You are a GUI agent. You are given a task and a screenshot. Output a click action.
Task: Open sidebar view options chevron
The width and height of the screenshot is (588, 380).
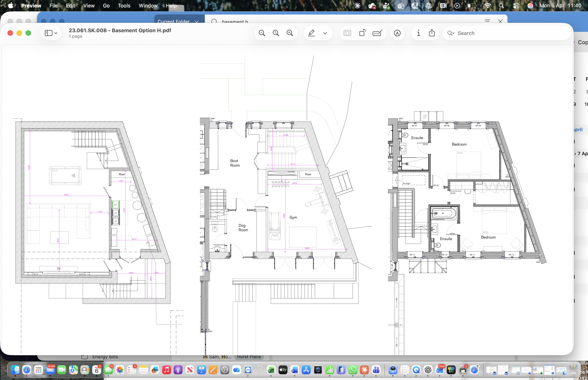(x=56, y=33)
